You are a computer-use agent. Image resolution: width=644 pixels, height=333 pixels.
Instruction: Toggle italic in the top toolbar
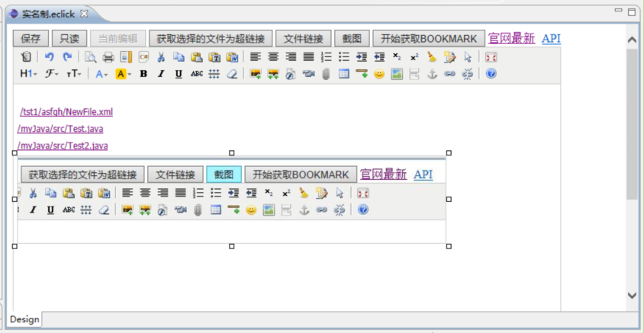tap(161, 74)
